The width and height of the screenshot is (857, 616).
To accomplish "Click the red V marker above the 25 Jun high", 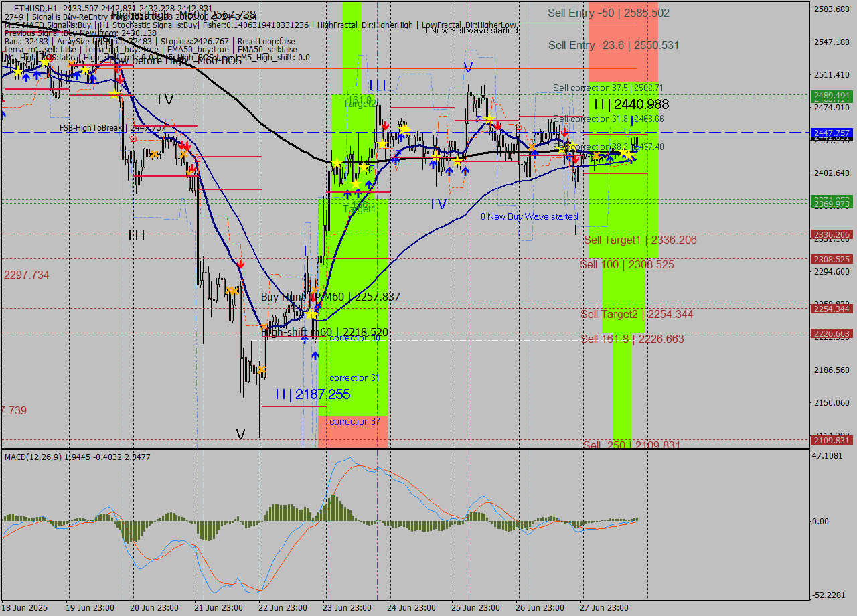I will coord(467,66).
